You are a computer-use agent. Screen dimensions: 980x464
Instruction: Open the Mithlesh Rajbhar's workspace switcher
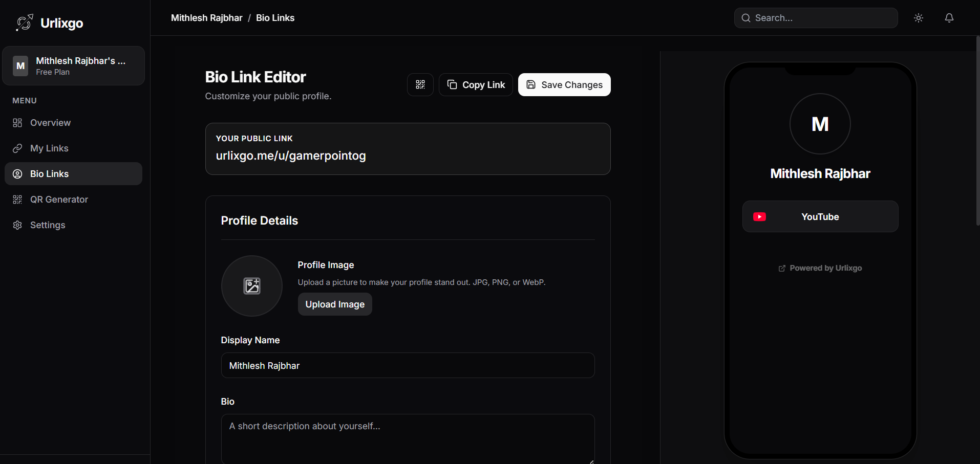coord(74,66)
